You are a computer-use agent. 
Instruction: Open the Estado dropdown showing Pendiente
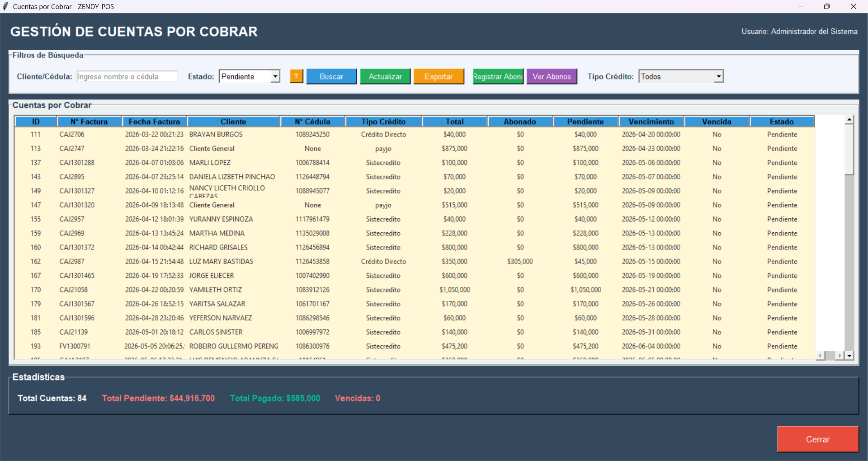click(x=250, y=76)
